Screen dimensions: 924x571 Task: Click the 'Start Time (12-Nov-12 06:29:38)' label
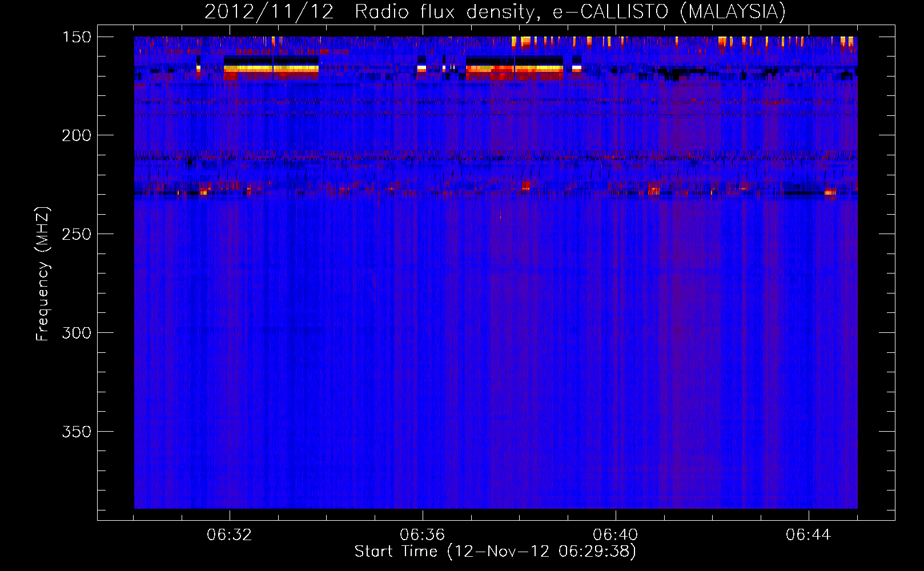[x=495, y=552]
